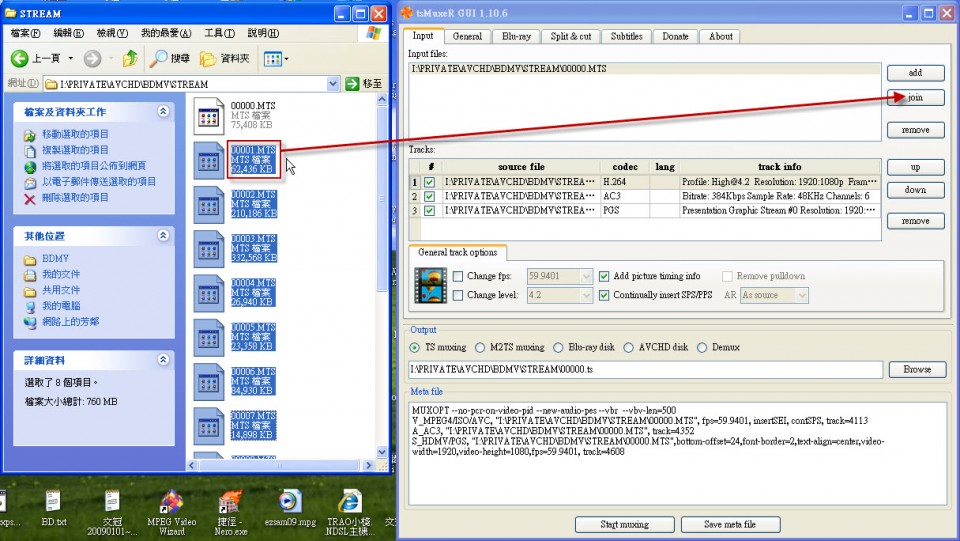Select the M2TS muxing radio option
The width and height of the screenshot is (960, 541).
click(480, 347)
